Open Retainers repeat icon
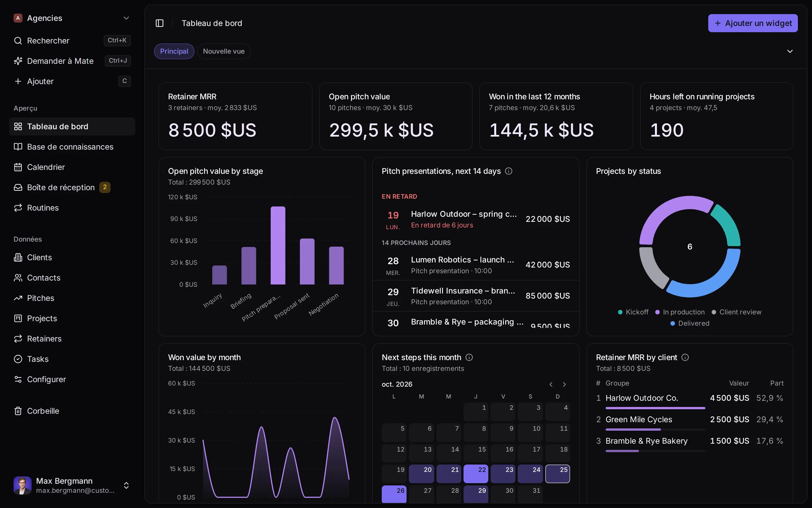 pyautogui.click(x=18, y=339)
